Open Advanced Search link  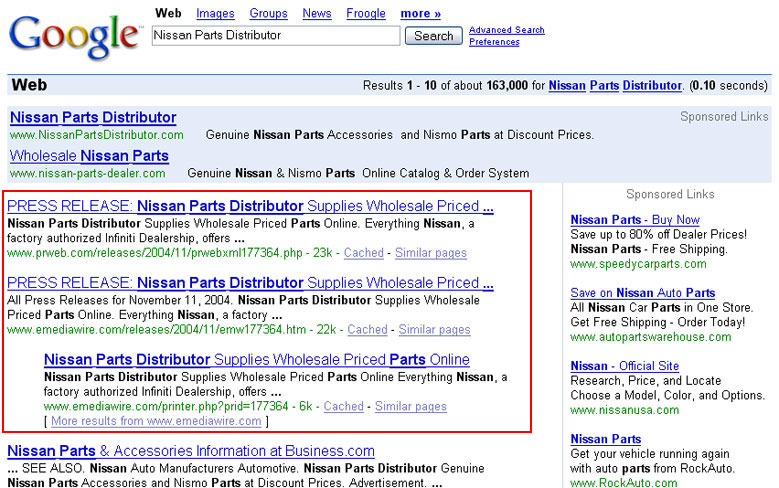coord(507,30)
